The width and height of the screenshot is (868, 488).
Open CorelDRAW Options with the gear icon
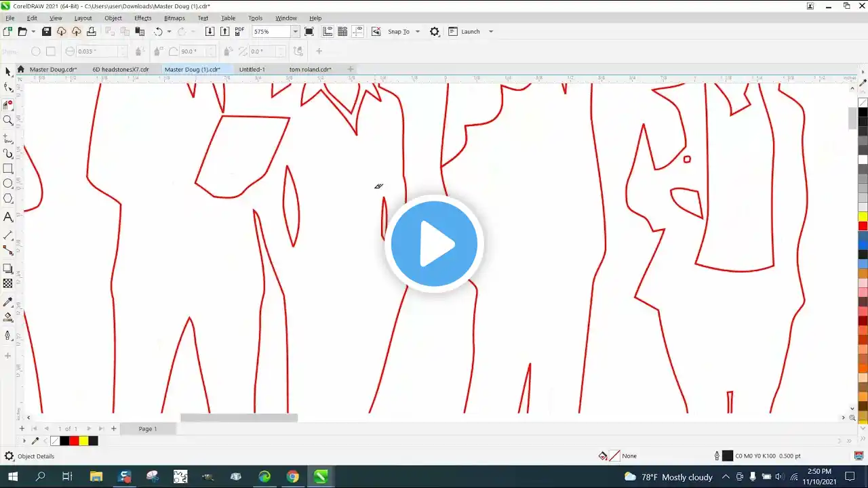point(434,31)
